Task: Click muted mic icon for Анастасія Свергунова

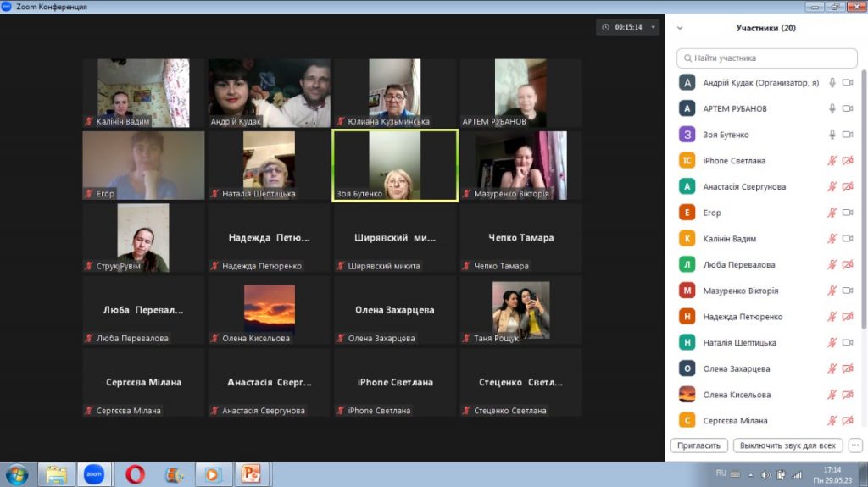Action: 832,186
